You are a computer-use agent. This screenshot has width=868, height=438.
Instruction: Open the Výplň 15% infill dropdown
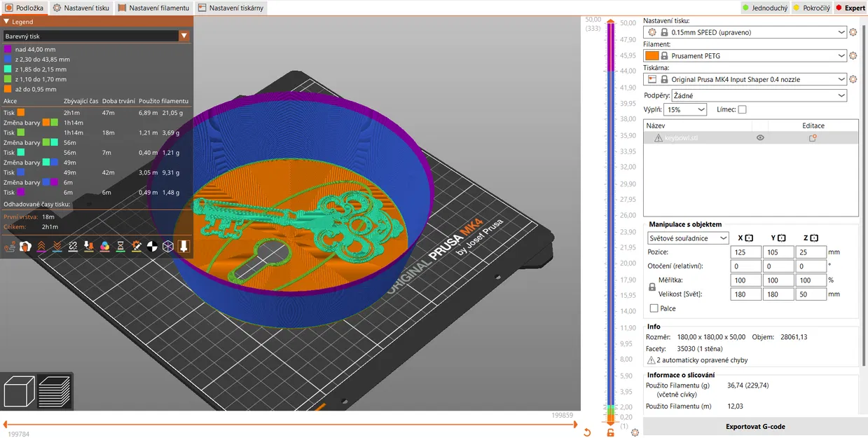coord(684,109)
